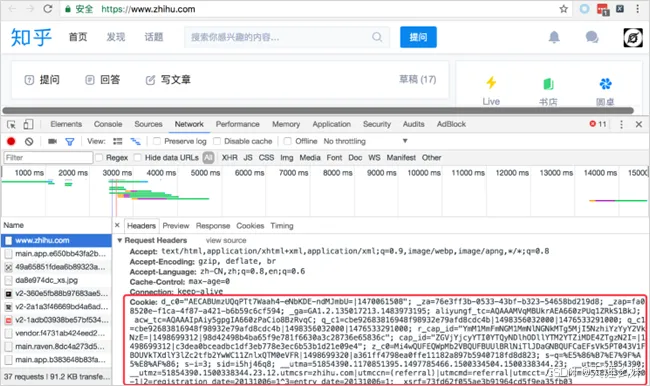This screenshot has height=386, width=650.
Task: Open the 话题 topics link
Action: click(x=154, y=37)
